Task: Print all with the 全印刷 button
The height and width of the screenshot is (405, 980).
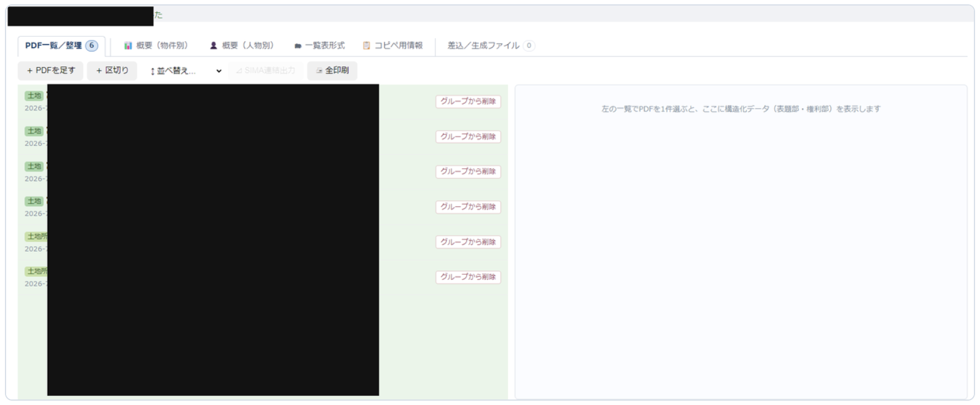Action: pyautogui.click(x=332, y=71)
